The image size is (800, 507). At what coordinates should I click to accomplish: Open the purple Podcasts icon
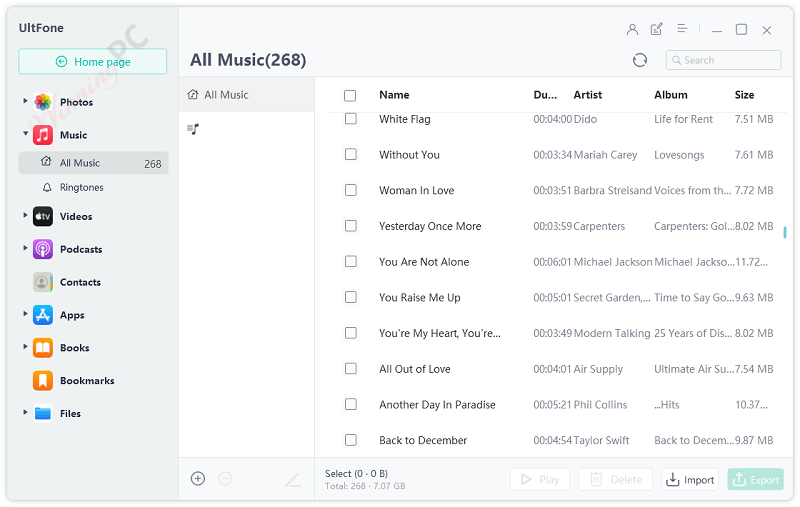point(43,249)
